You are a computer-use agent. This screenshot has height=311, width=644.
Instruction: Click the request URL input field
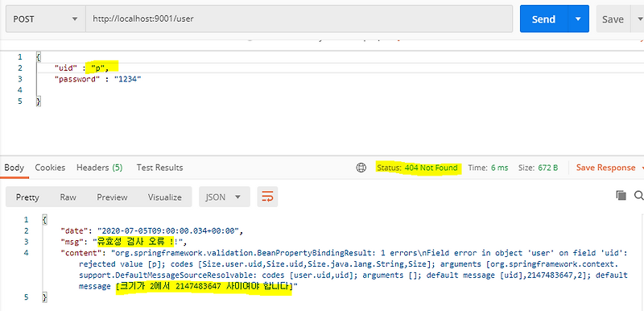[x=299, y=19]
